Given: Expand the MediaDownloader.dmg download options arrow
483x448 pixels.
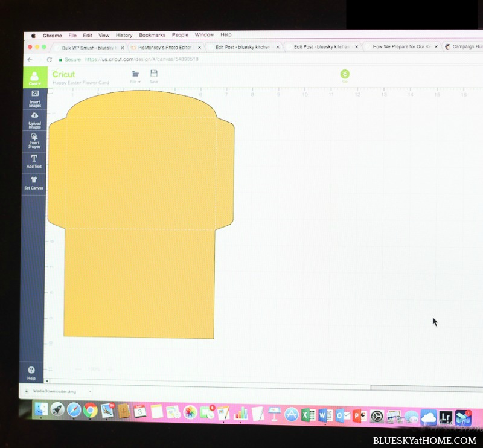Looking at the screenshot, I should click(90, 391).
